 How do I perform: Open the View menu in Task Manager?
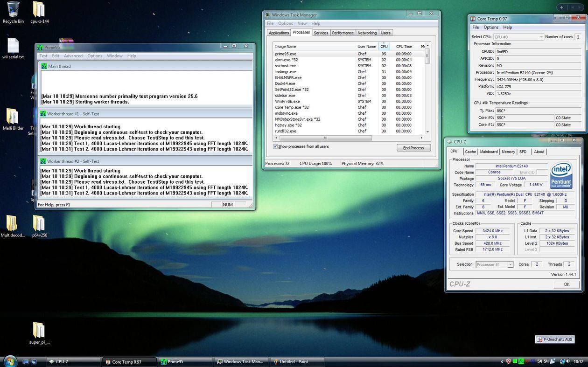click(x=302, y=23)
